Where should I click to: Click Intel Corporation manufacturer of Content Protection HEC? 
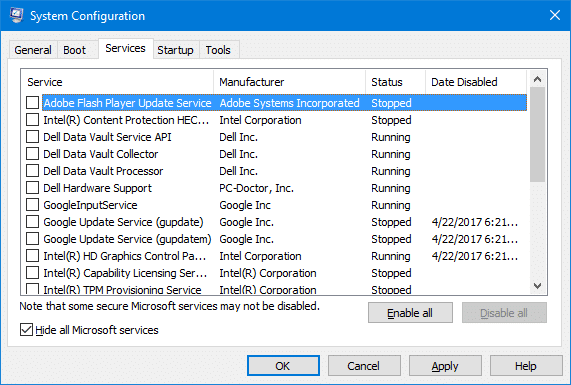(x=260, y=120)
